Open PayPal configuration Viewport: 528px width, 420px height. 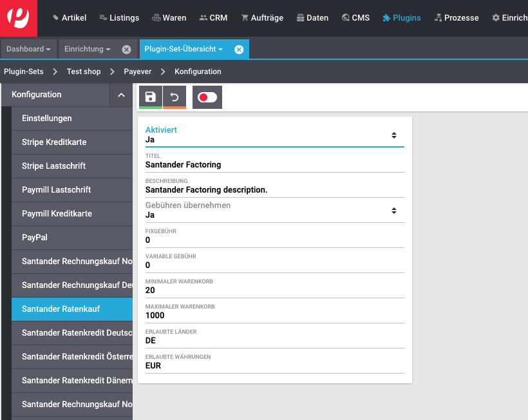[72, 238]
